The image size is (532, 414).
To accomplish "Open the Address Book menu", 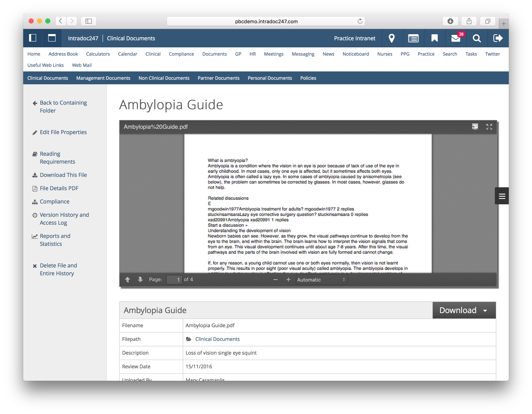I will pos(63,54).
